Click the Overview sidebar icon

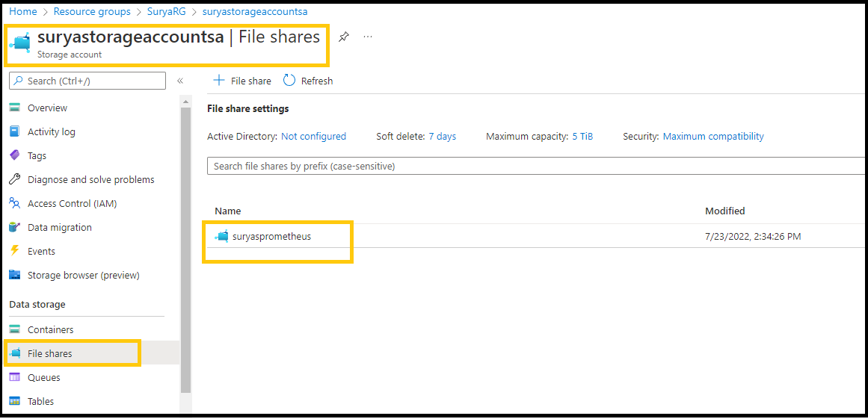pos(15,108)
